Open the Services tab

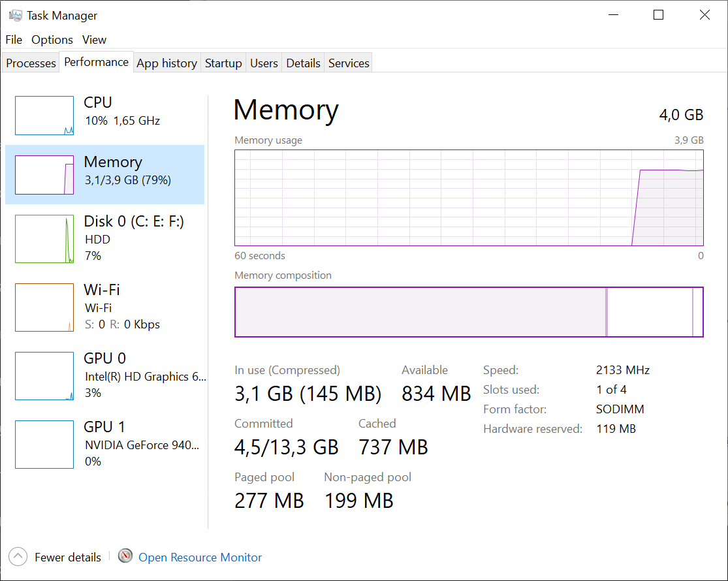pyautogui.click(x=349, y=63)
